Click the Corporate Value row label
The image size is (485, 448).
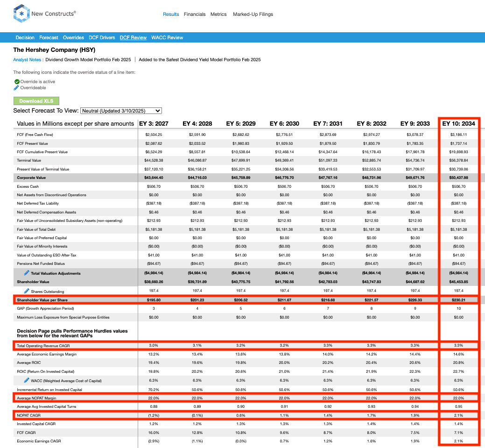pyautogui.click(x=31, y=178)
